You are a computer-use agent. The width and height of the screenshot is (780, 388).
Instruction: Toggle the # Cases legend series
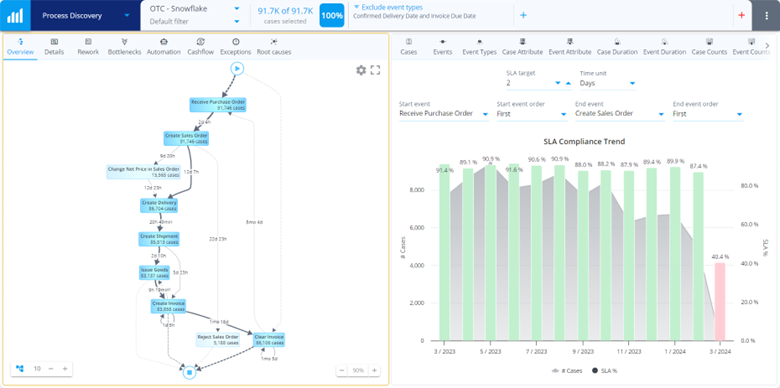[567, 371]
